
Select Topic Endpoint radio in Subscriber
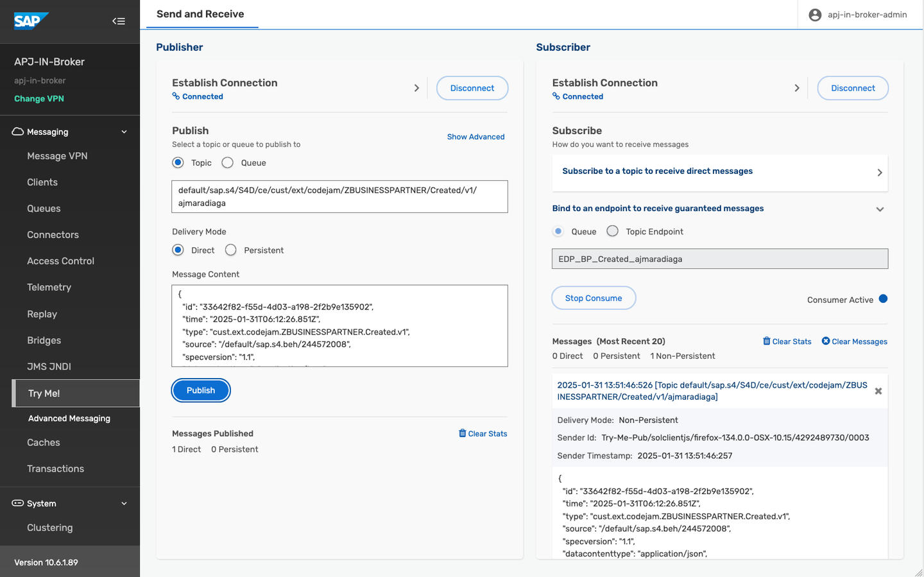tap(613, 231)
